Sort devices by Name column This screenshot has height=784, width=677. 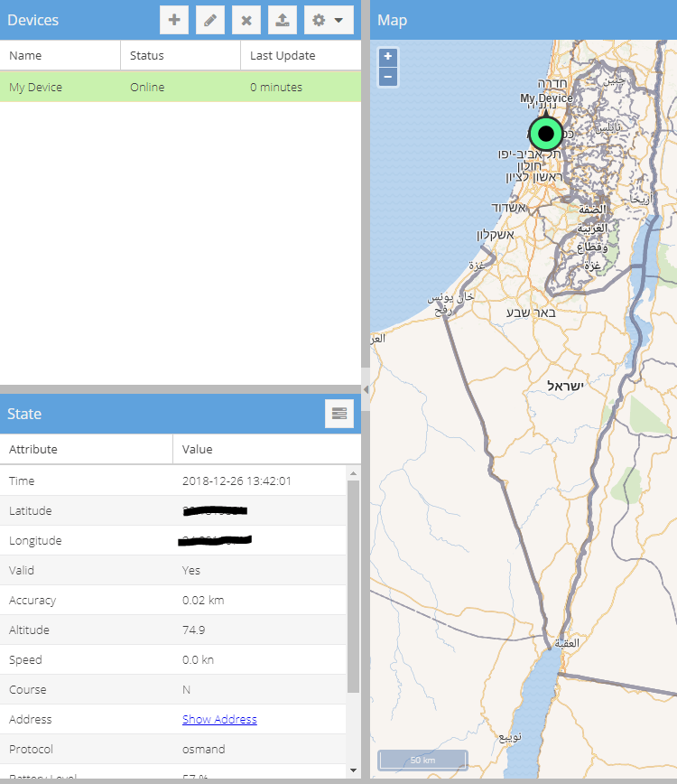60,55
